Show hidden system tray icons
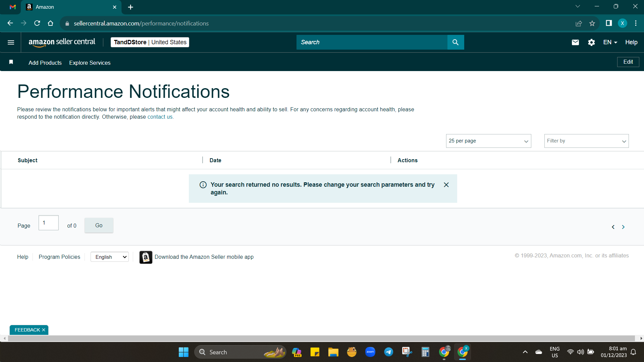Image resolution: width=644 pixels, height=362 pixels. tap(525, 352)
